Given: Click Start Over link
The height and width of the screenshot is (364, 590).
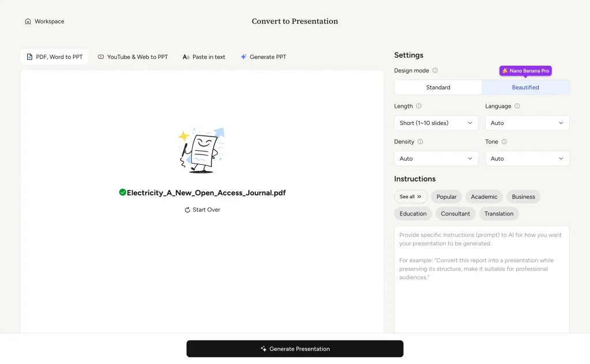Looking at the screenshot, I should 202,210.
